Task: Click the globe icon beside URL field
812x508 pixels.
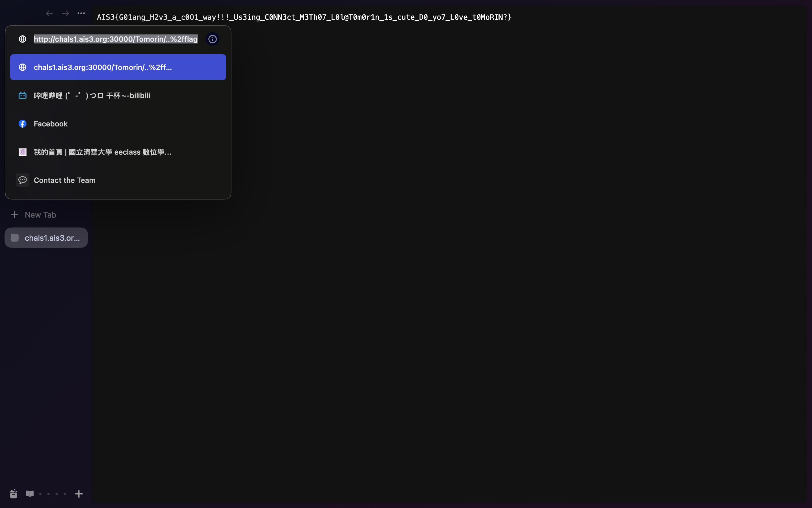Action: tap(23, 39)
